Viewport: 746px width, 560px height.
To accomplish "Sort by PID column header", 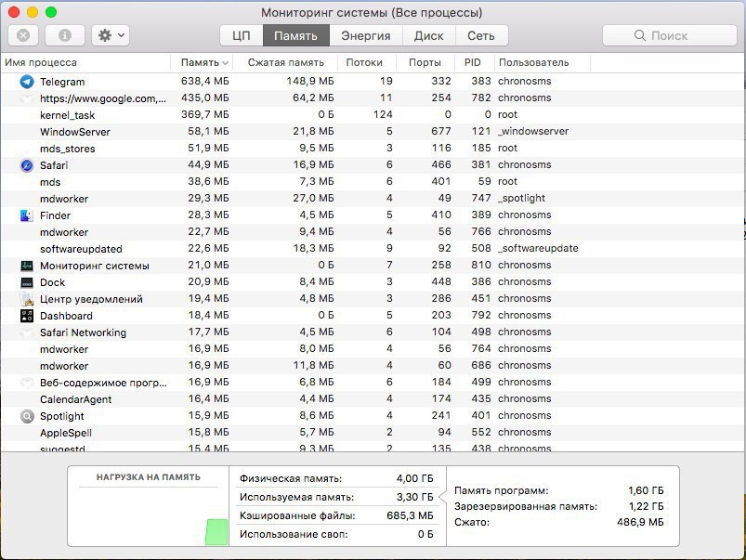I will coord(473,62).
